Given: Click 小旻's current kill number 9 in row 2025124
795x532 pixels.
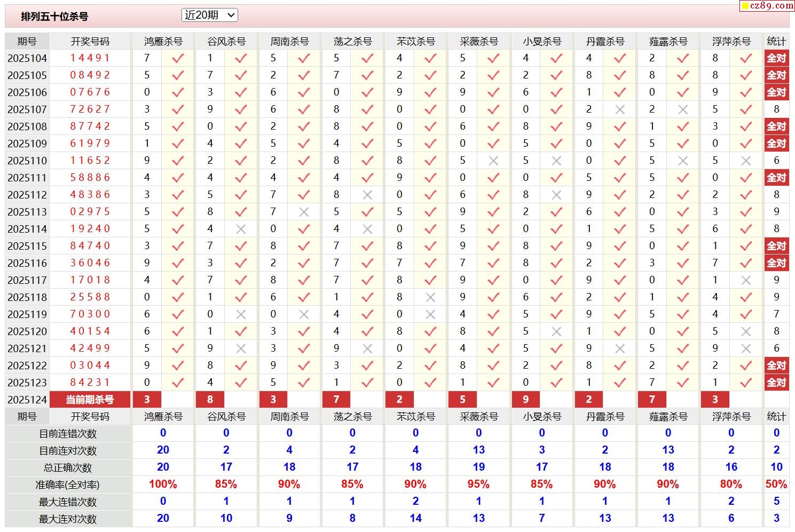Looking at the screenshot, I should [526, 400].
